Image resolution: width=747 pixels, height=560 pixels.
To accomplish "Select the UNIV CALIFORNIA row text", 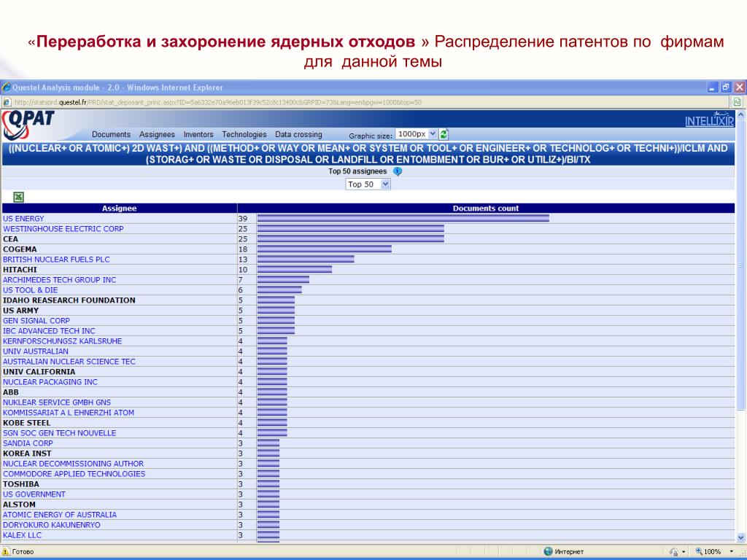I will pos(39,372).
